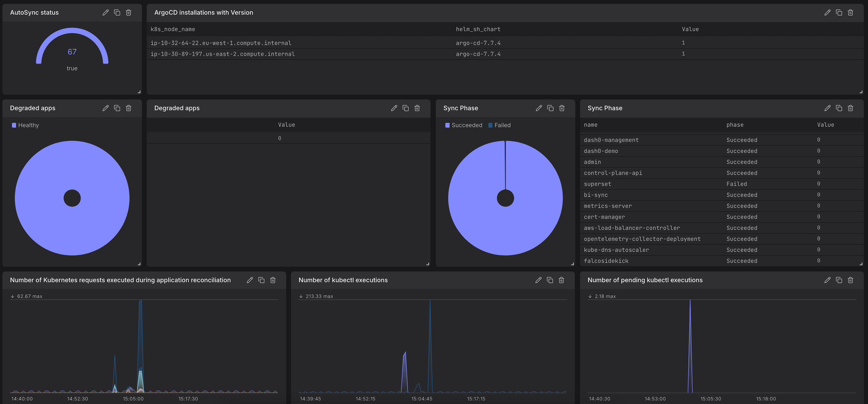Click the helm_sh_chart column header
868x404 pixels.
[x=478, y=29]
